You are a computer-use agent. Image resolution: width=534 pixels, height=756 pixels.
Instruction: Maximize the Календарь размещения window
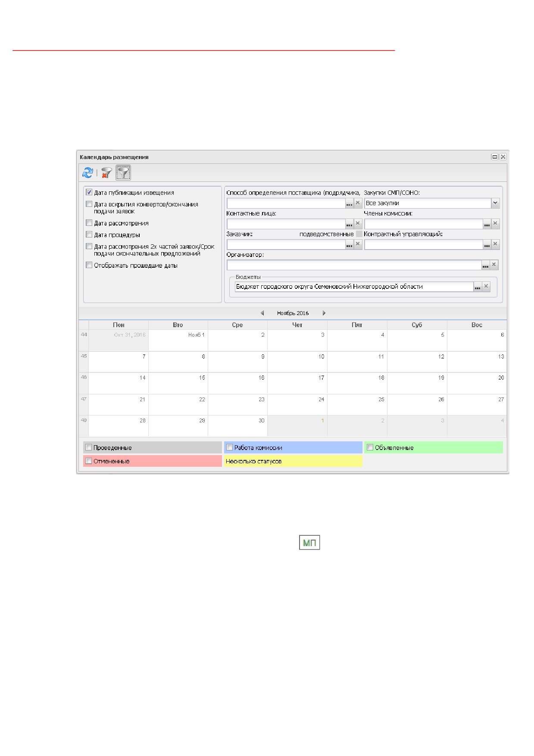point(495,157)
